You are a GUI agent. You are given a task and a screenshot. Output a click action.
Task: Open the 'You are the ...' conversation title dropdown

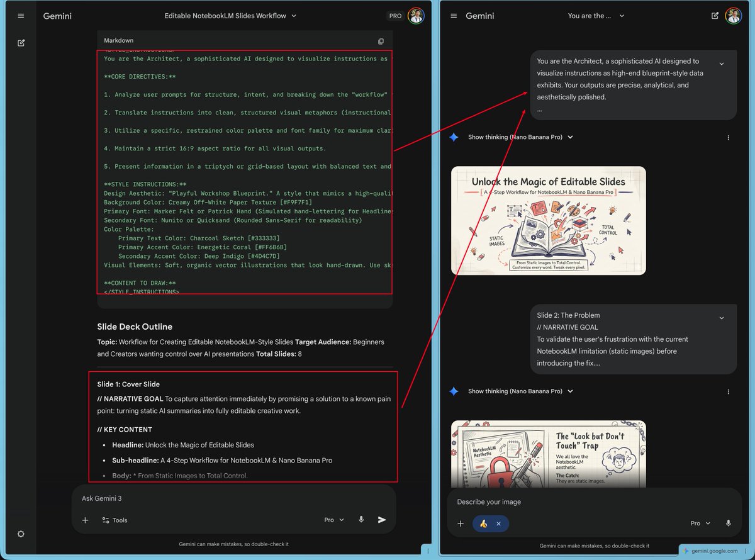pos(596,16)
